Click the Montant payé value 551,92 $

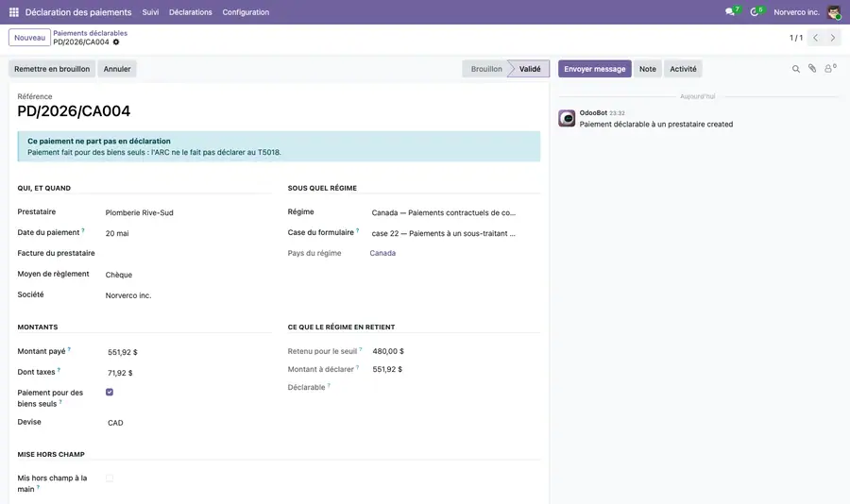[x=123, y=352]
